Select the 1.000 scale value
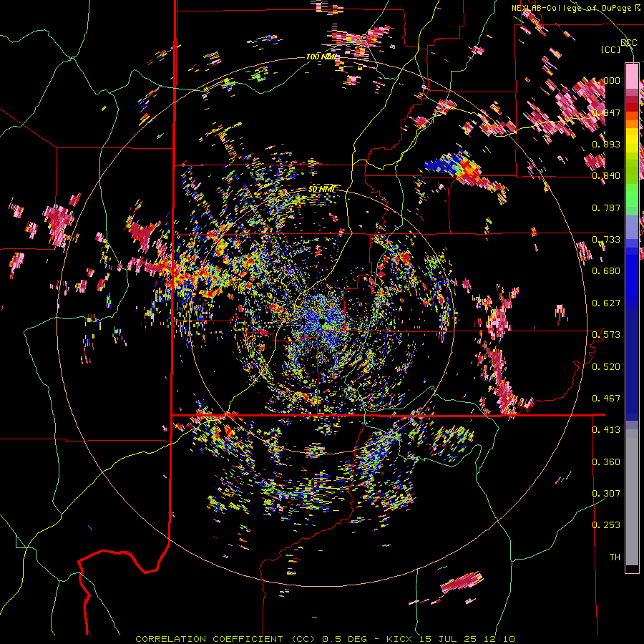The height and width of the screenshot is (644, 644). point(606,80)
